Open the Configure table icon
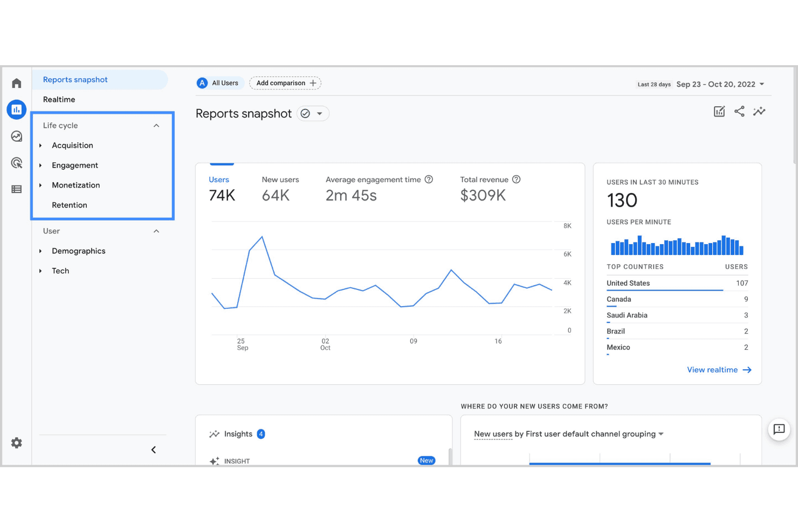The height and width of the screenshot is (532, 798). [17, 189]
